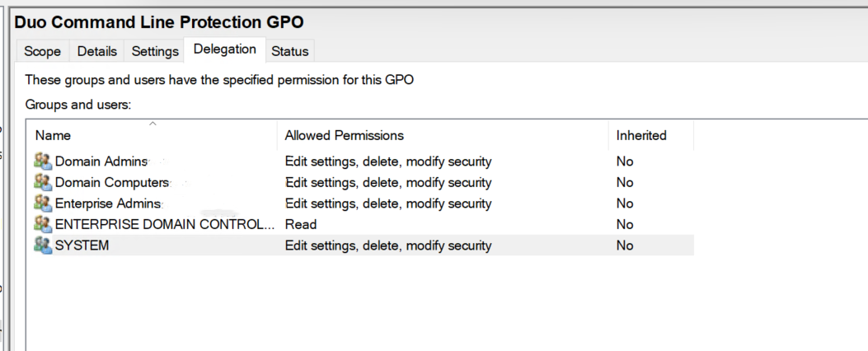
Task: Sort list by Name column header
Action: click(53, 135)
